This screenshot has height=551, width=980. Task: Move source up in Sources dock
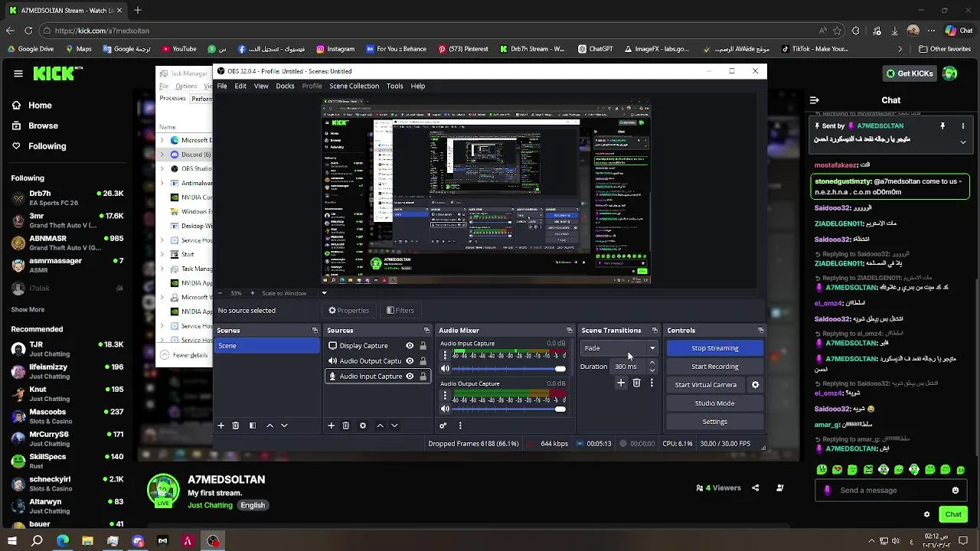pos(380,425)
